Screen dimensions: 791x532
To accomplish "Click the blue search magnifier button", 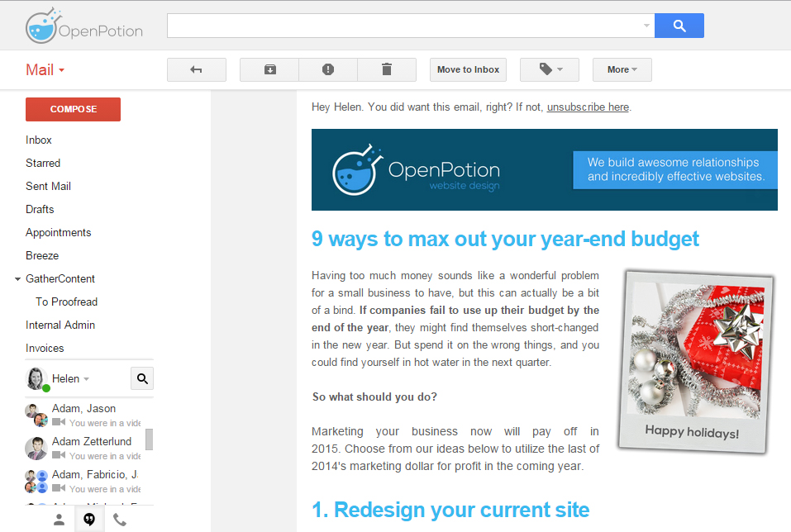I will tap(679, 26).
